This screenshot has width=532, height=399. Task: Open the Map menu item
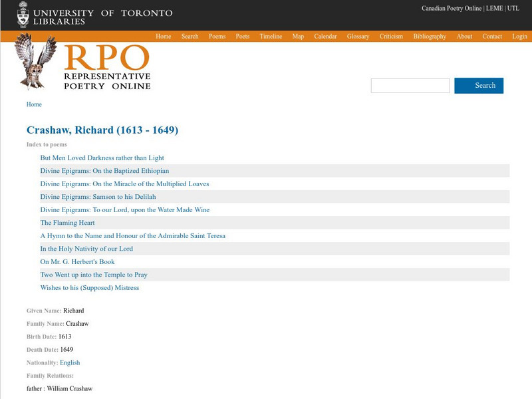click(x=298, y=37)
